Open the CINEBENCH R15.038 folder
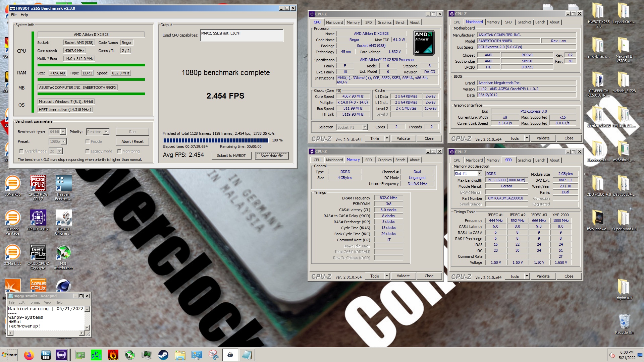Viewport: 644px width, 362px height. click(599, 84)
